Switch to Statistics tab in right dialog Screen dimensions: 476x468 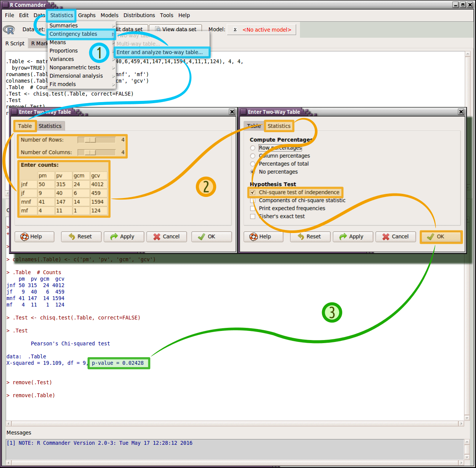(279, 126)
